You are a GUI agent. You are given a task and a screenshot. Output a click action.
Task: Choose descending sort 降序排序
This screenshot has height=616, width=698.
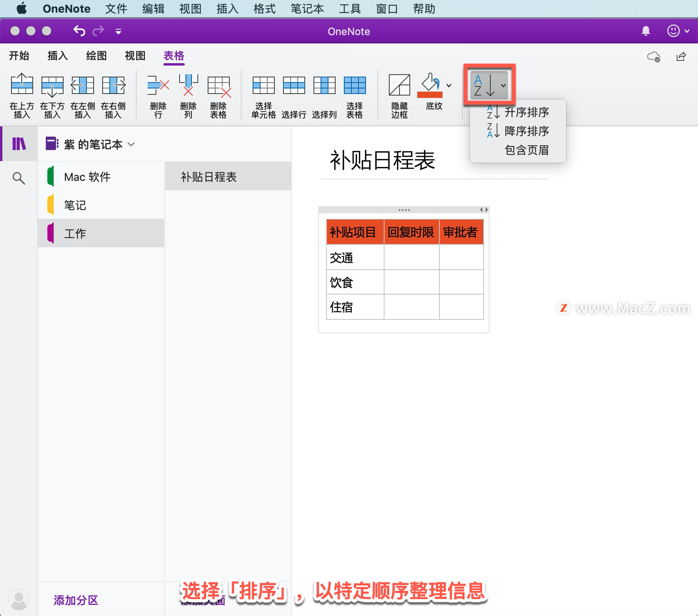coord(518,131)
